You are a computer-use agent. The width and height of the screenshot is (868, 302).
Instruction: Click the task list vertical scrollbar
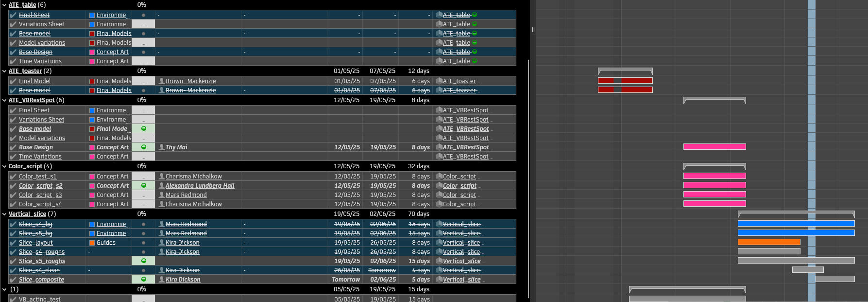tap(528, 178)
